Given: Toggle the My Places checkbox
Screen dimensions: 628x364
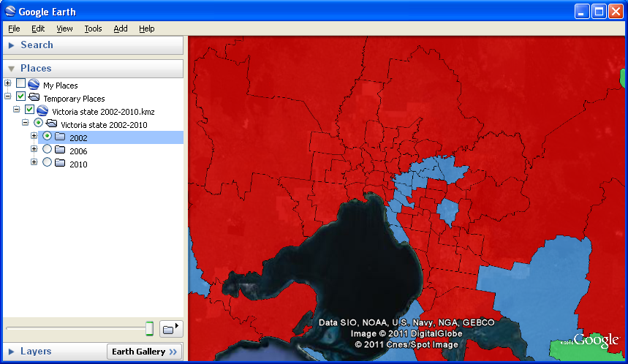Looking at the screenshot, I should point(20,83).
